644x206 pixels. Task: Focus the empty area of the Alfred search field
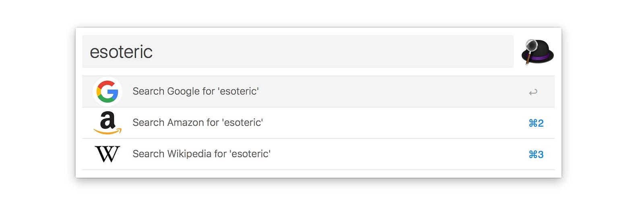[x=322, y=52]
